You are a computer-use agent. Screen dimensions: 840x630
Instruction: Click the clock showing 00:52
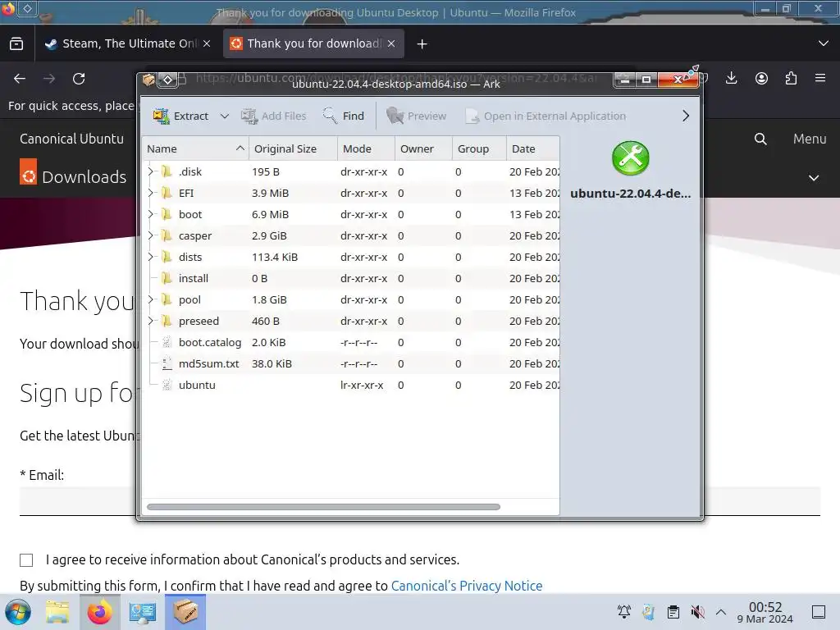[x=765, y=612]
